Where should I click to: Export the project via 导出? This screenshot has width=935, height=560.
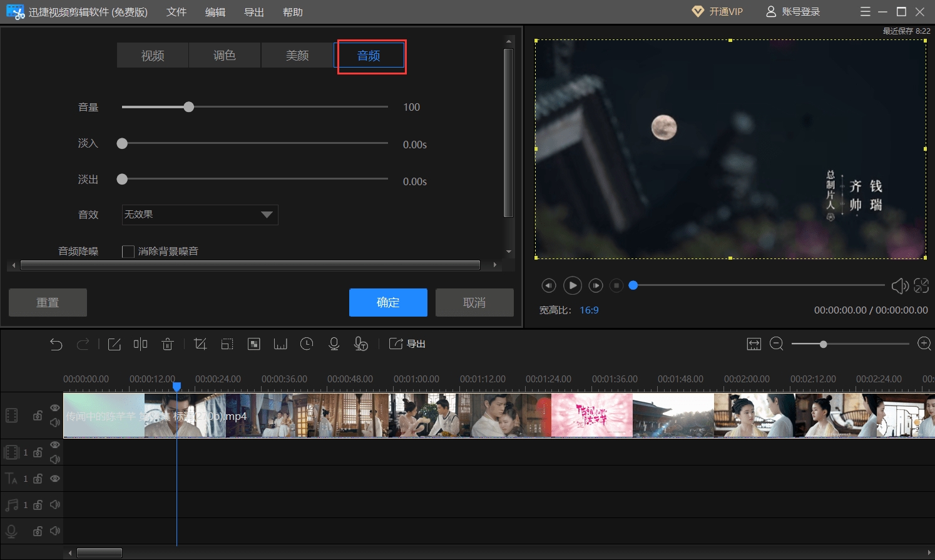[407, 344]
